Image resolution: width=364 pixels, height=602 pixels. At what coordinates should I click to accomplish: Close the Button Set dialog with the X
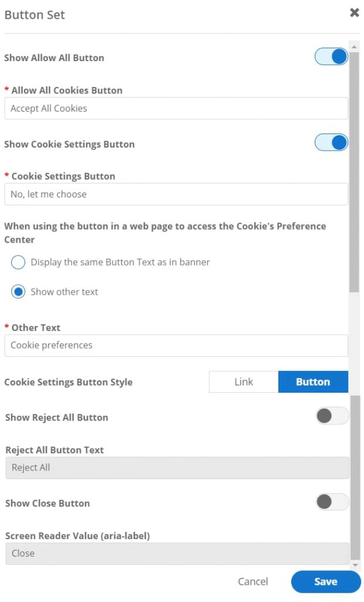click(x=354, y=12)
